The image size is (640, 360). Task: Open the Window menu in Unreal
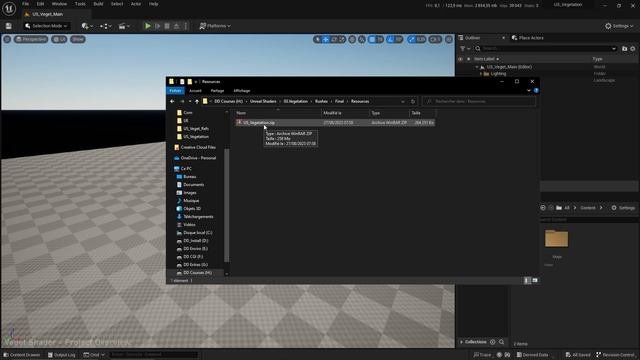(x=59, y=4)
